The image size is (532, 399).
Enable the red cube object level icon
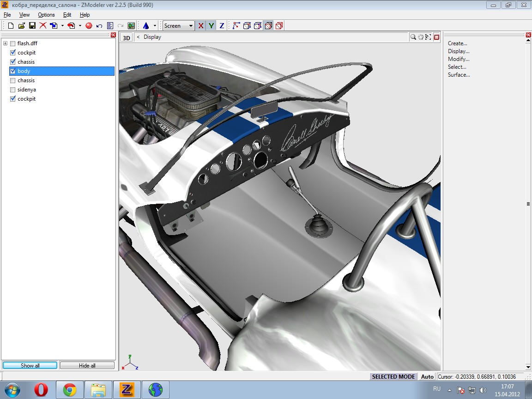279,26
